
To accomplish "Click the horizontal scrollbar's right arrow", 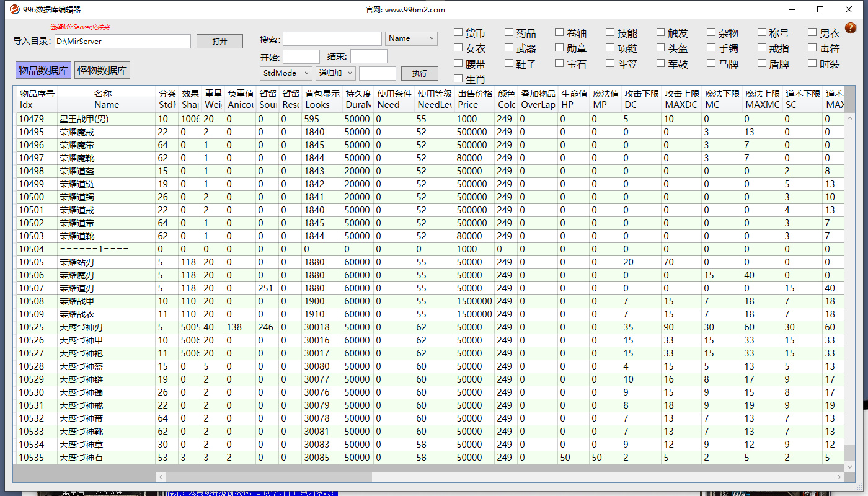I will point(840,477).
